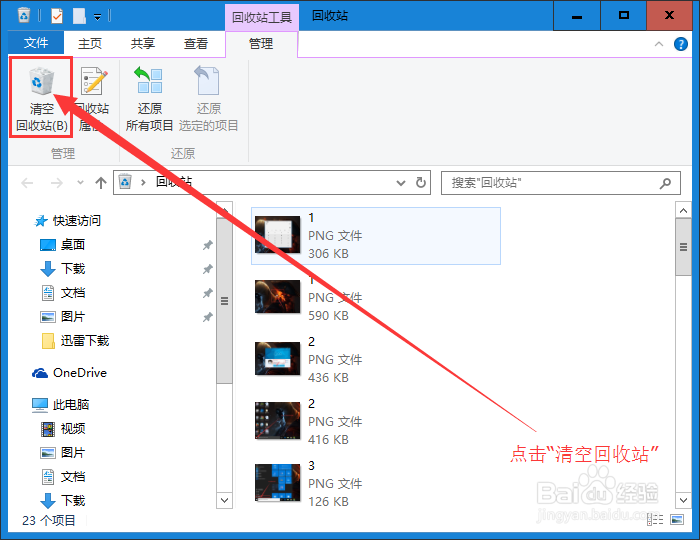Collapse the ribbon with the chevron
Viewport: 700px width, 540px height.
point(658,44)
